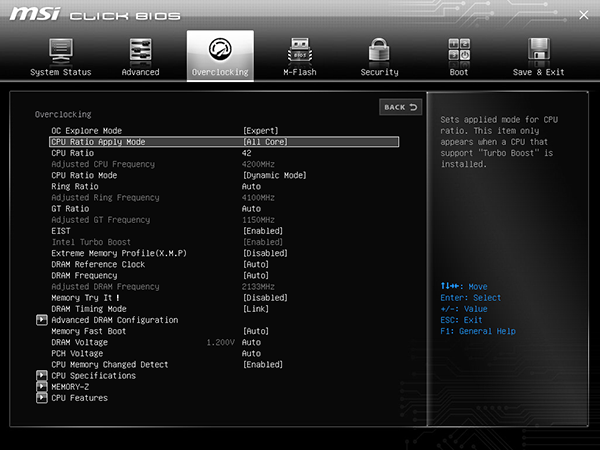
Task: Change Memory Fast Boot [Auto] value
Action: [256, 331]
